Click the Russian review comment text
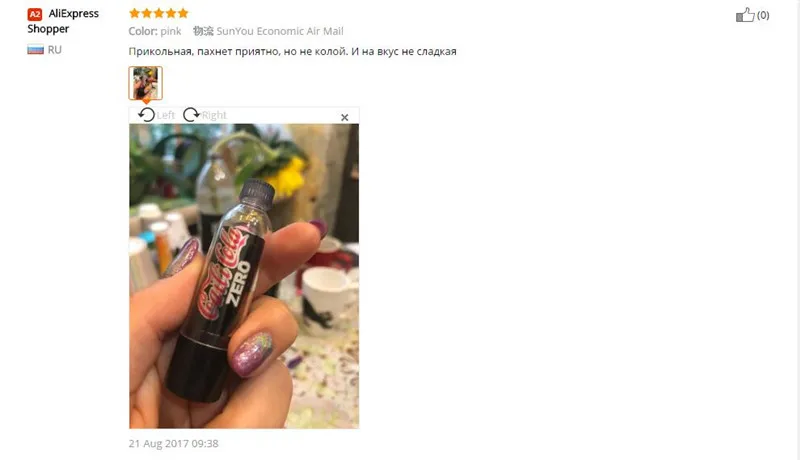The height and width of the screenshot is (460, 800). 292,52
